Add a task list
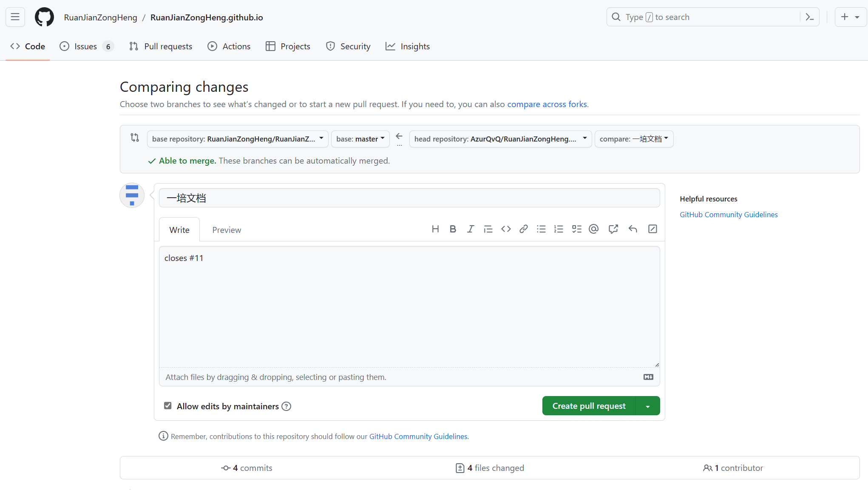Screen dimensions: 868x490 click(x=576, y=229)
